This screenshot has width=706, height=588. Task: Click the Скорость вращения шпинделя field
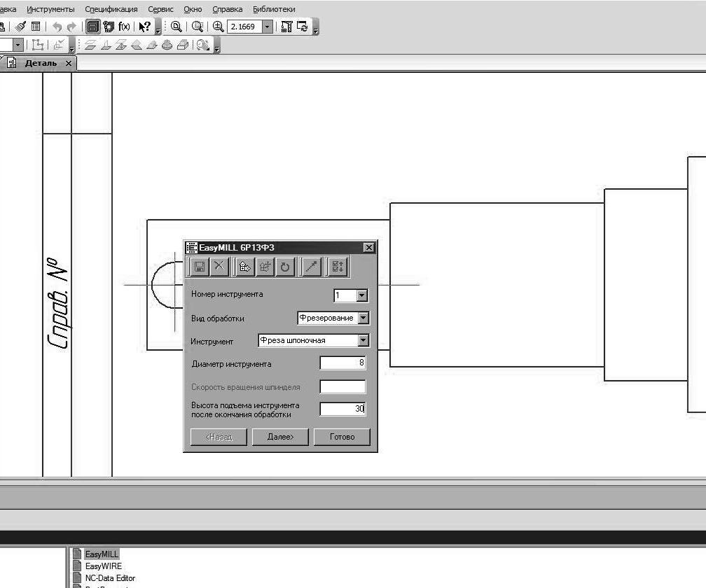(x=342, y=386)
